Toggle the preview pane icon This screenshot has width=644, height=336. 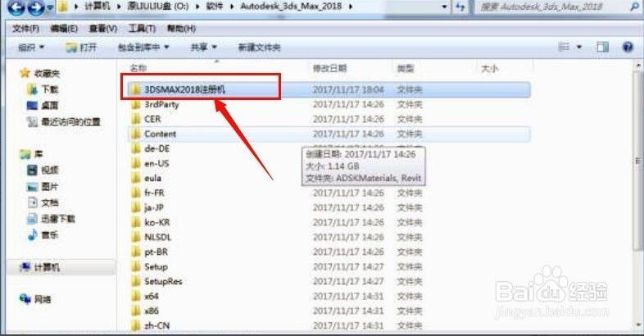[602, 47]
